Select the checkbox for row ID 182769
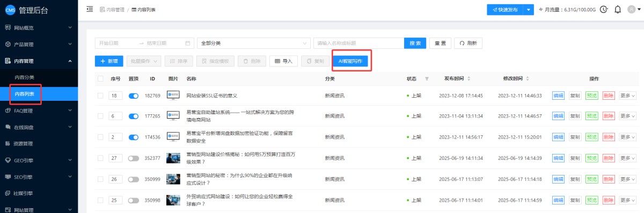 (x=100, y=96)
